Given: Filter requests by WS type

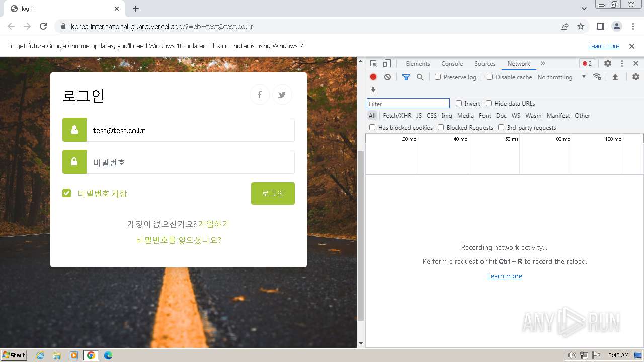Looking at the screenshot, I should click(516, 115).
